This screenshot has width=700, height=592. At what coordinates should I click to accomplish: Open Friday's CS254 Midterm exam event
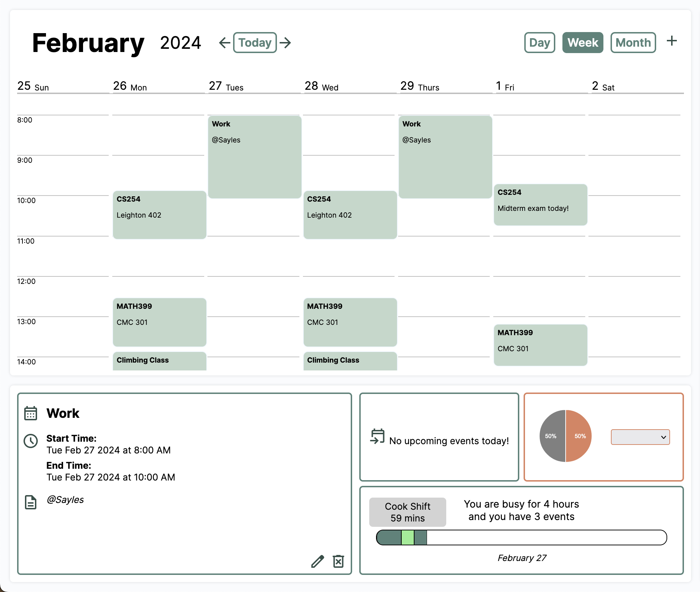540,205
